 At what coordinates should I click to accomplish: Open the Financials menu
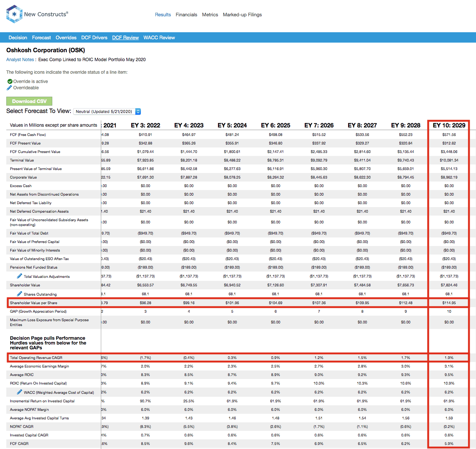pos(186,15)
